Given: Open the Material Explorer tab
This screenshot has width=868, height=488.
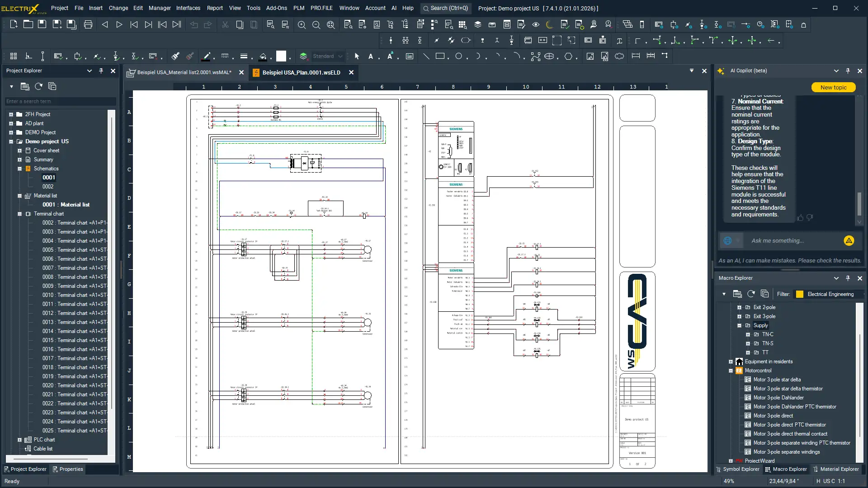Looking at the screenshot, I should (836, 469).
